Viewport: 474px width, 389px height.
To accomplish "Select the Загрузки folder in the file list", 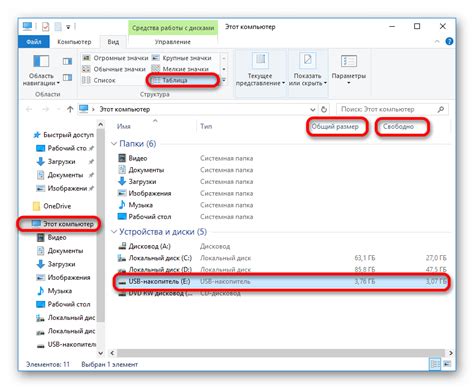I will coord(137,182).
